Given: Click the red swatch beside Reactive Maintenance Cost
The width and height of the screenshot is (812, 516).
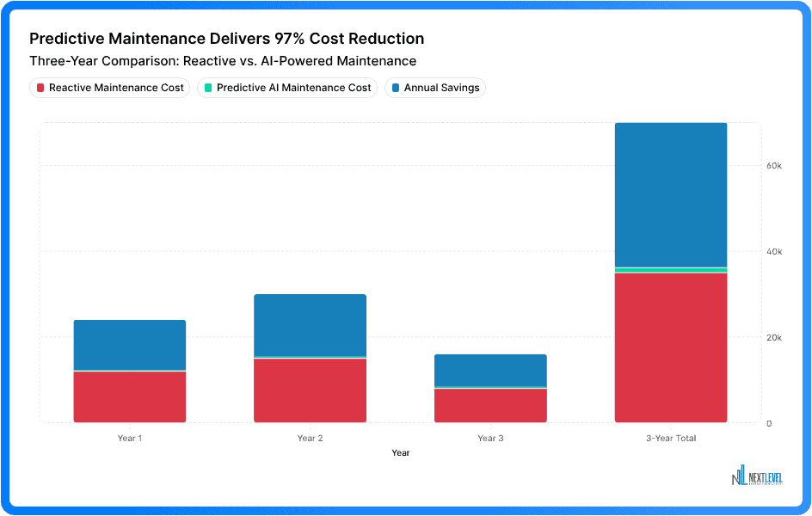Looking at the screenshot, I should pos(40,88).
